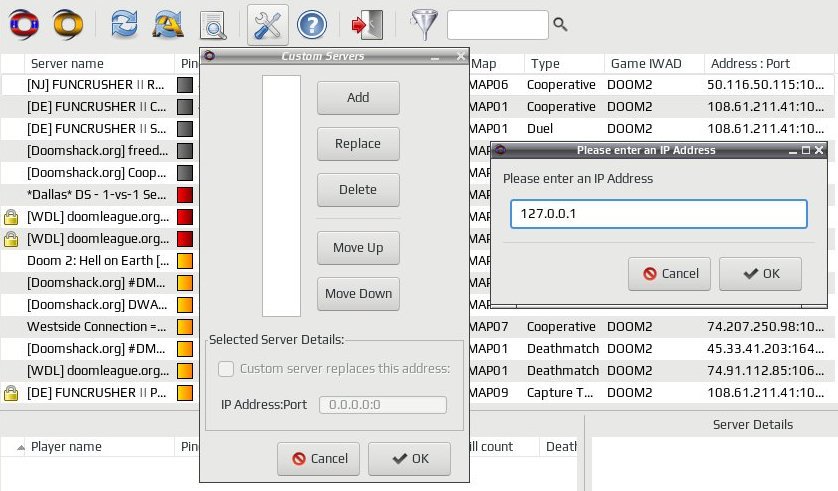Viewport: 838px width, 491px height.
Task: Click Cancel in the Custom Servers dialog
Action: pyautogui.click(x=319, y=458)
